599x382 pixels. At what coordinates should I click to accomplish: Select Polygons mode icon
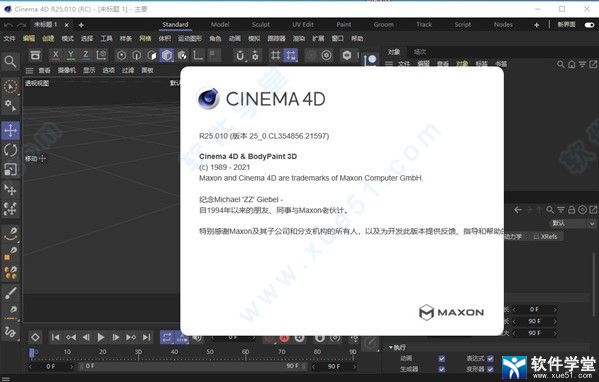click(x=152, y=55)
